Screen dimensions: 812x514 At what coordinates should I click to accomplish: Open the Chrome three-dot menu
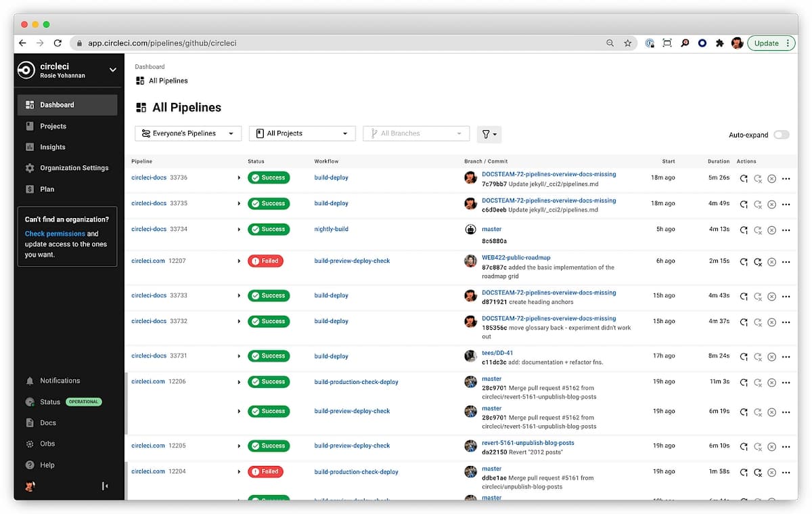click(788, 43)
